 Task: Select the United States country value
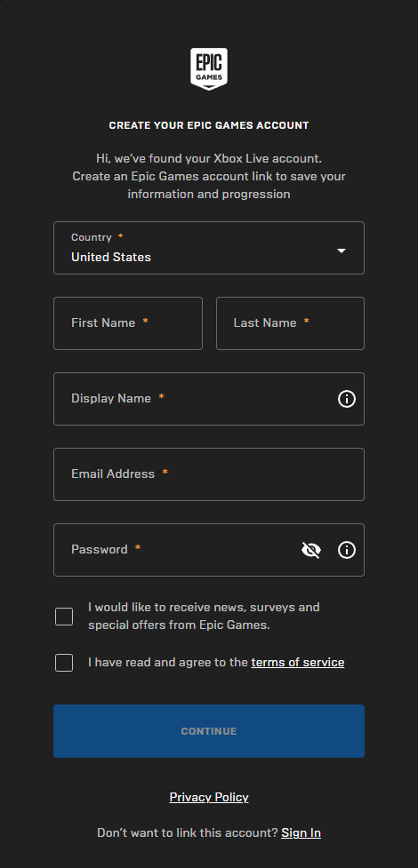pos(111,257)
